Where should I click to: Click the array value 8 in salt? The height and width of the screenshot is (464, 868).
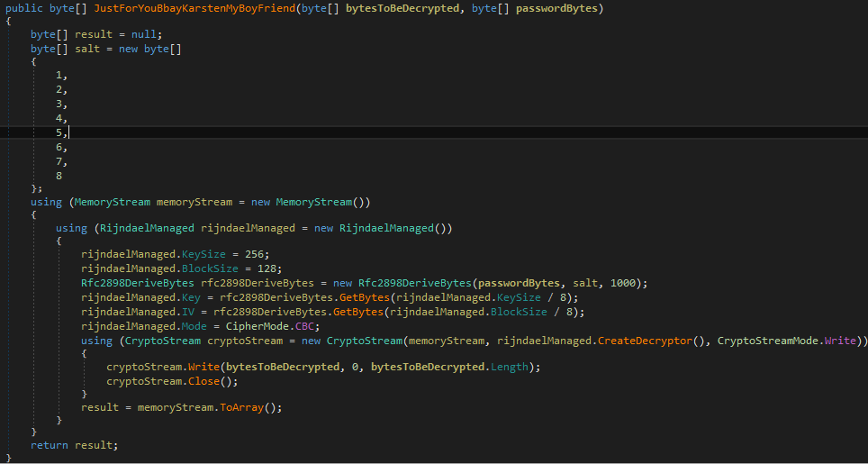[x=59, y=176]
